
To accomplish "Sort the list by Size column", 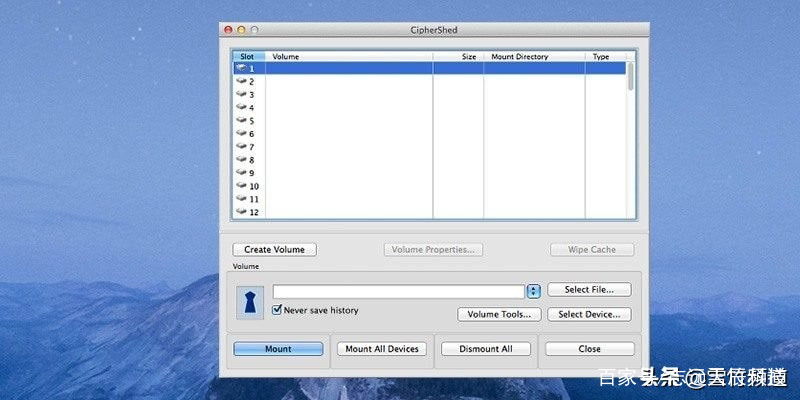I will pos(458,57).
